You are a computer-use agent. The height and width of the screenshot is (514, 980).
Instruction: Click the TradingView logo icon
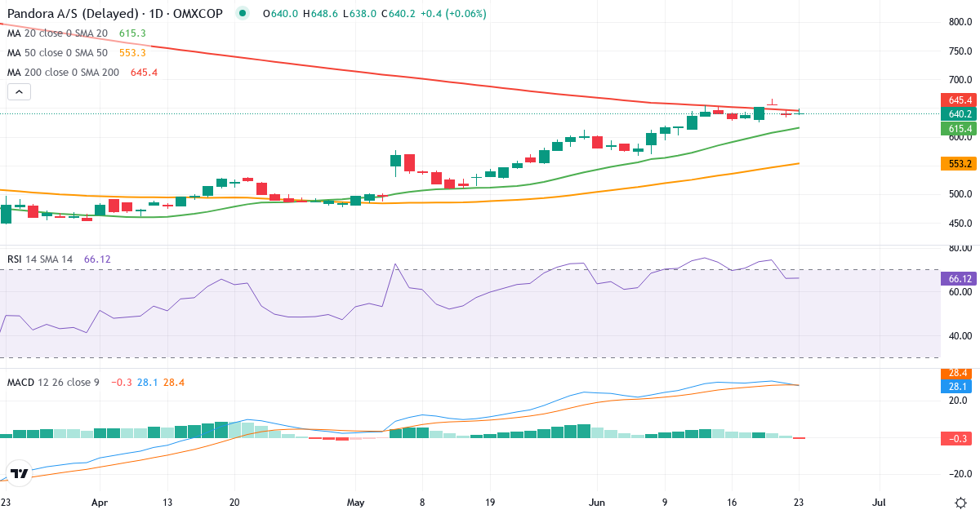[x=20, y=473]
